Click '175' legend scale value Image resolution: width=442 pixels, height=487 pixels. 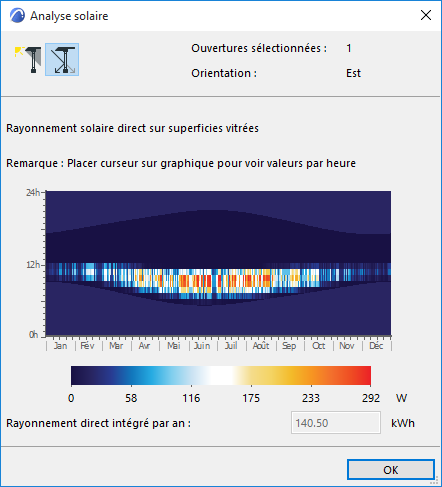(251, 398)
